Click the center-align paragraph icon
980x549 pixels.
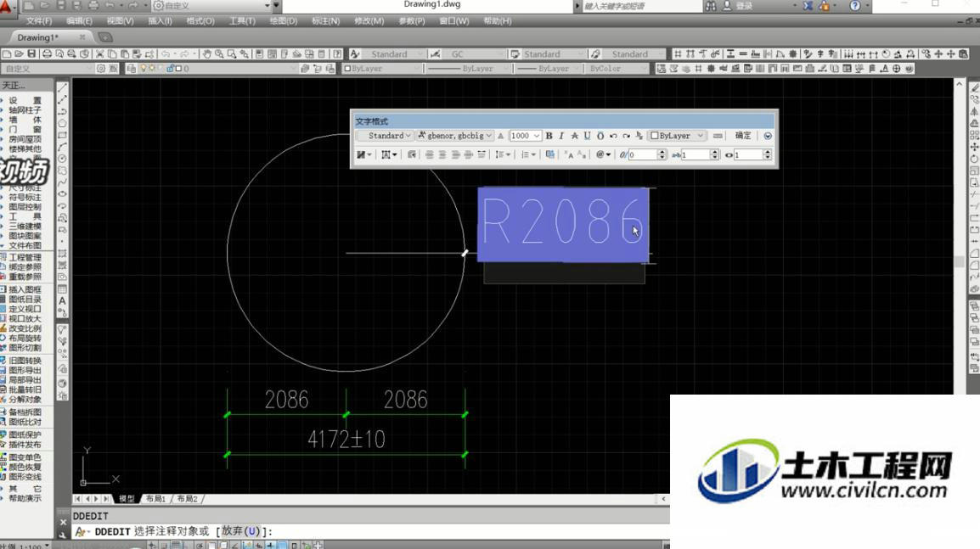tap(442, 154)
